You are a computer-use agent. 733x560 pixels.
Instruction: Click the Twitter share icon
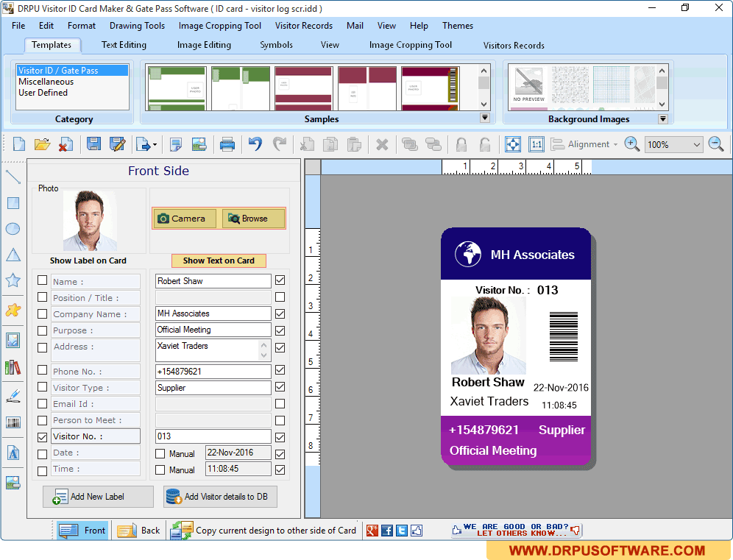point(402,531)
